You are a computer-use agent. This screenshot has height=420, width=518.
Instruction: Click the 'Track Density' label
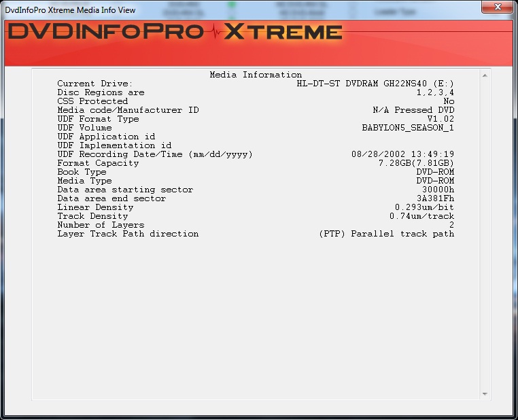click(x=92, y=216)
